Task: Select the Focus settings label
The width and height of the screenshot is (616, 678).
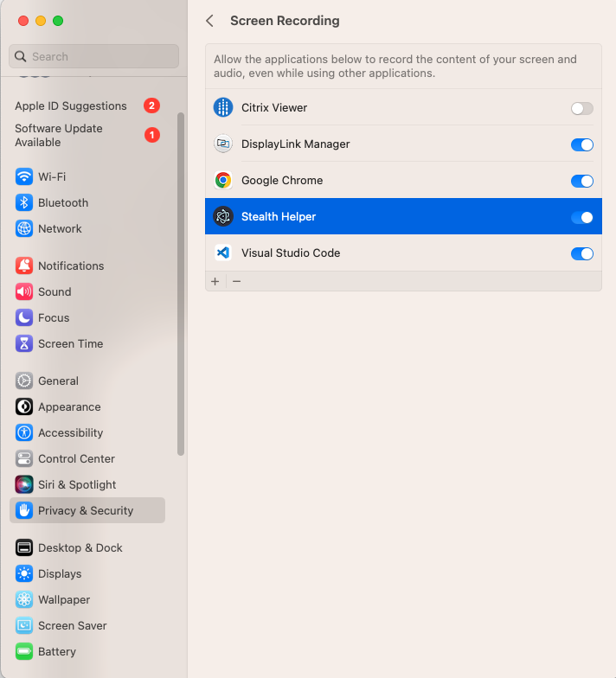Action: (x=54, y=318)
